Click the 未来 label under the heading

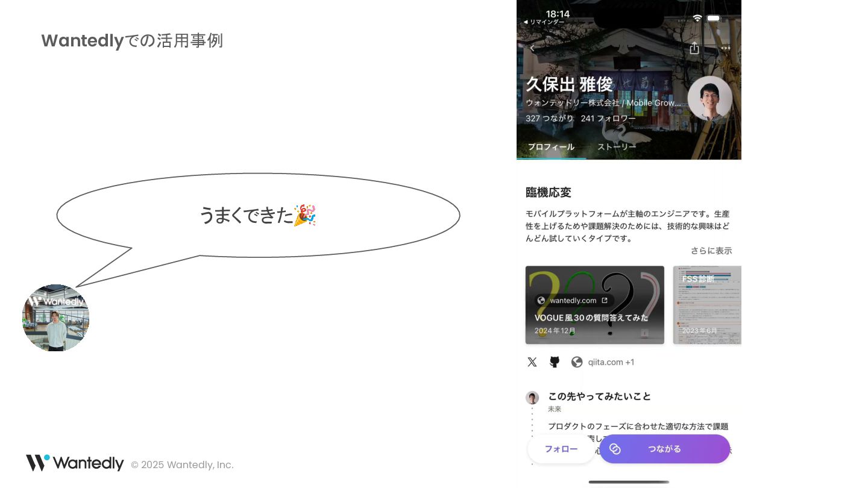pos(555,409)
